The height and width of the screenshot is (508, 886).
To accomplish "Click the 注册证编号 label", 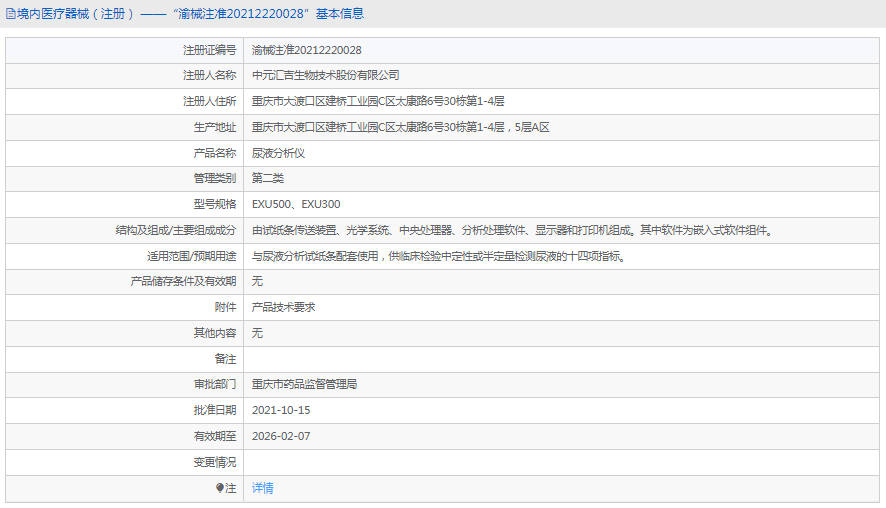I will [209, 50].
